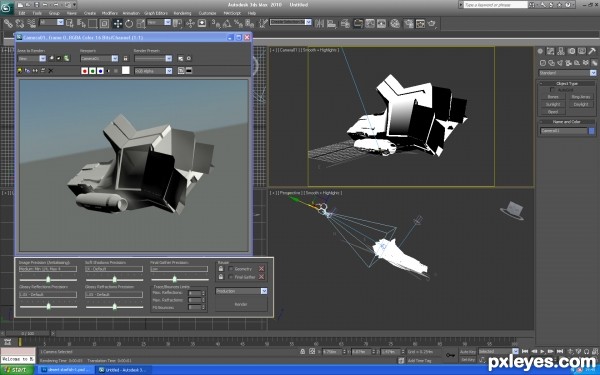The image size is (600, 375).
Task: Click the Play Animation button
Action: [x=542, y=351]
